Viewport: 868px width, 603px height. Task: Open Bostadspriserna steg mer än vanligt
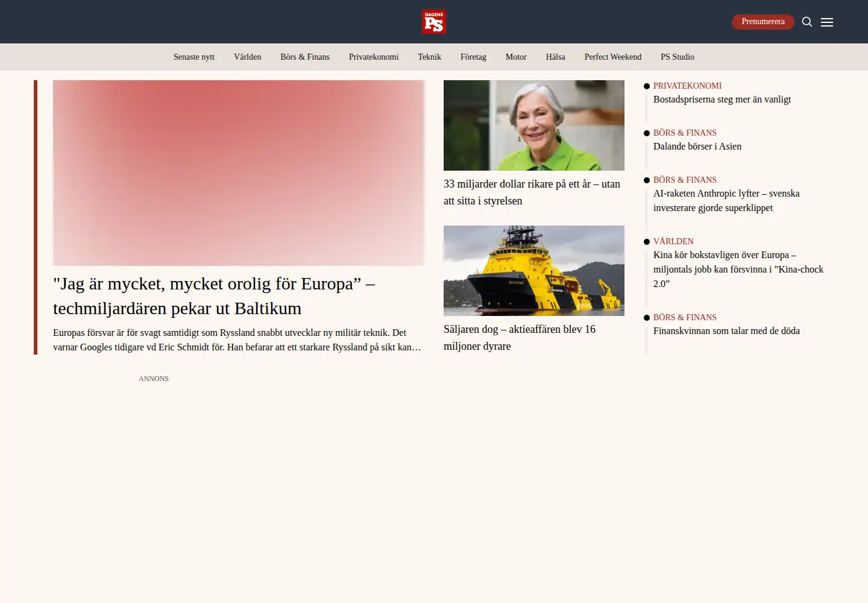722,99
